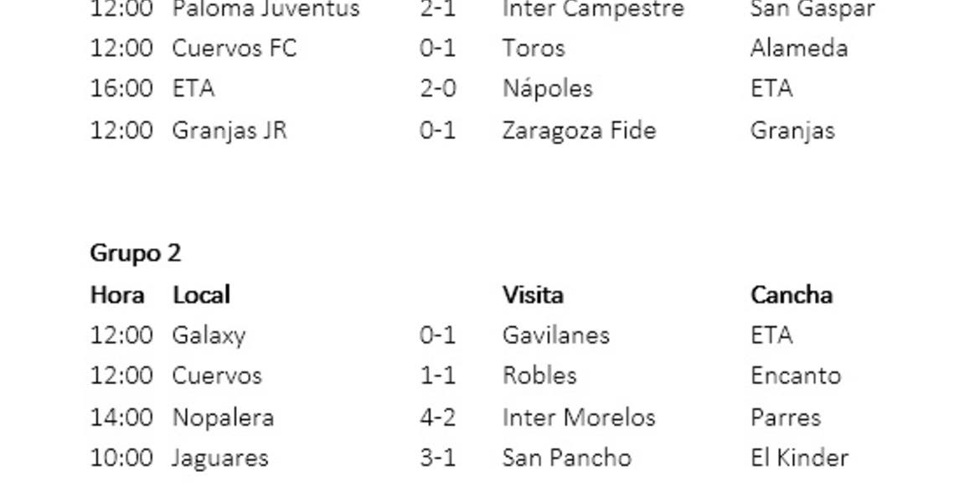Select the Gavilanes visiting team
Image resolution: width=980 pixels, height=503 pixels.
tap(555, 335)
